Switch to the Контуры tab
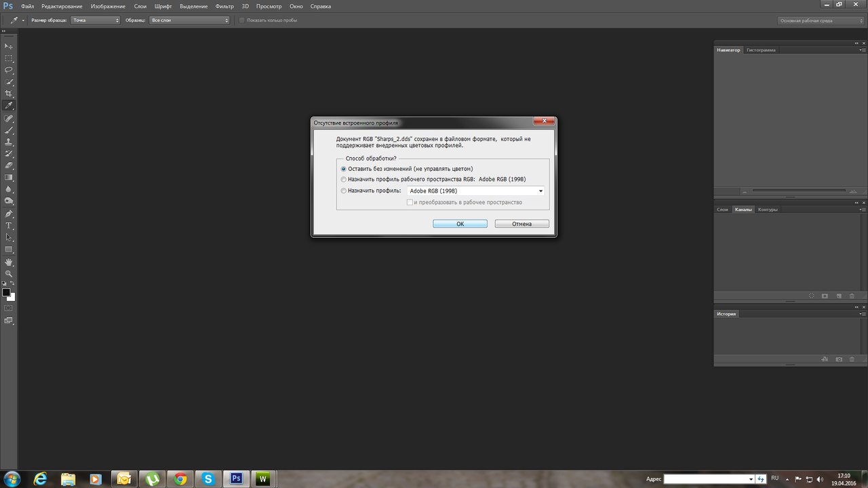Viewport: 868px width, 488px height. tap(768, 209)
